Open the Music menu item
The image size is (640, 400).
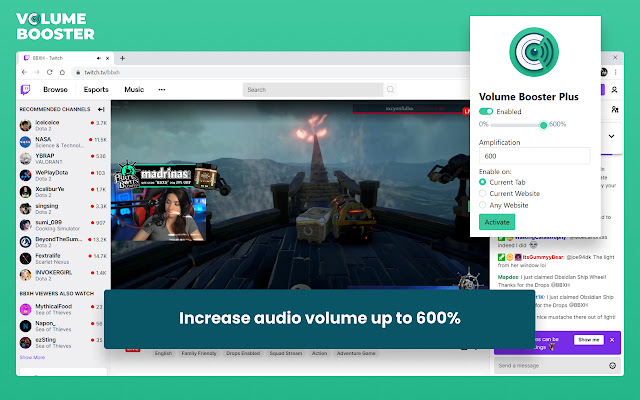click(134, 89)
